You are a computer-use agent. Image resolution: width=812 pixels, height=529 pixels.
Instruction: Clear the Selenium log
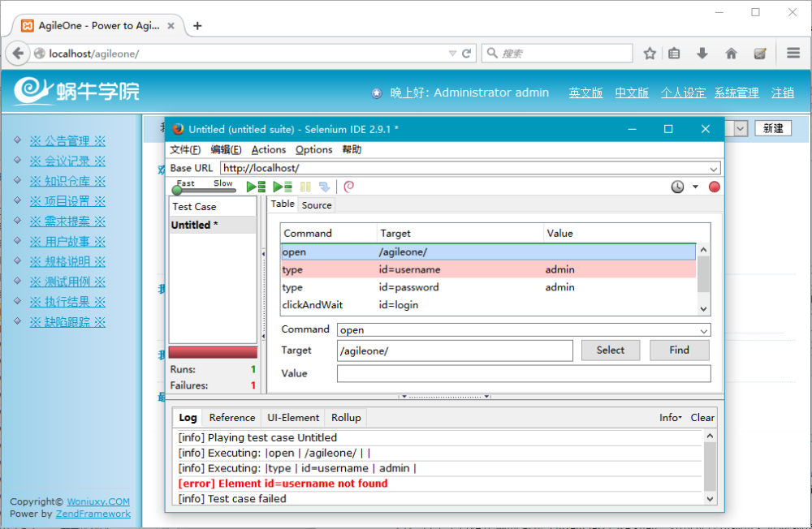point(702,418)
